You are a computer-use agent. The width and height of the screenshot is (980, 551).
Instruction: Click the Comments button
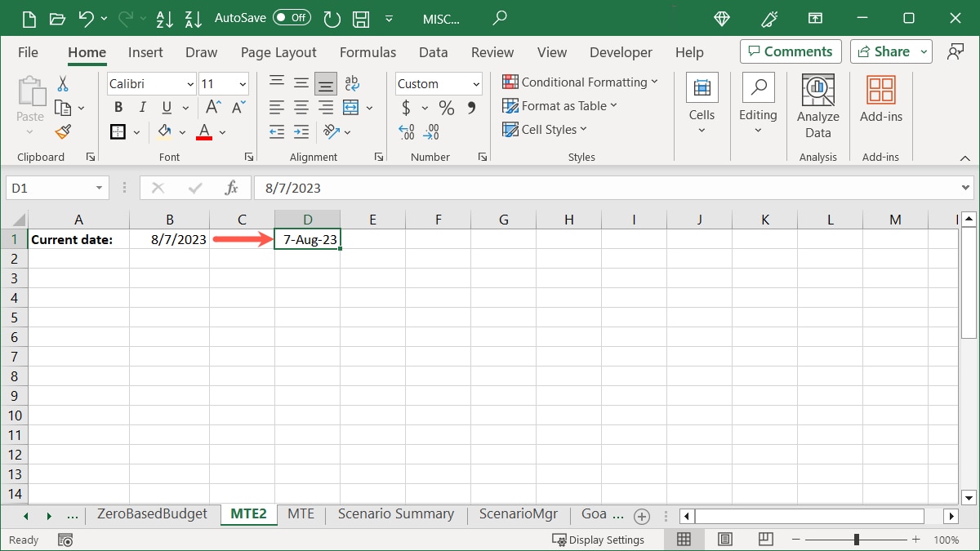(790, 51)
